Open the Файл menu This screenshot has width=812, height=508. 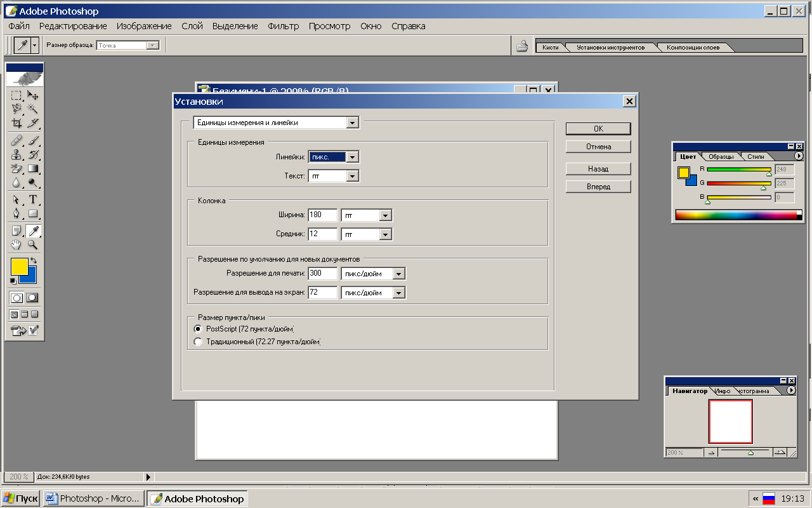point(19,26)
